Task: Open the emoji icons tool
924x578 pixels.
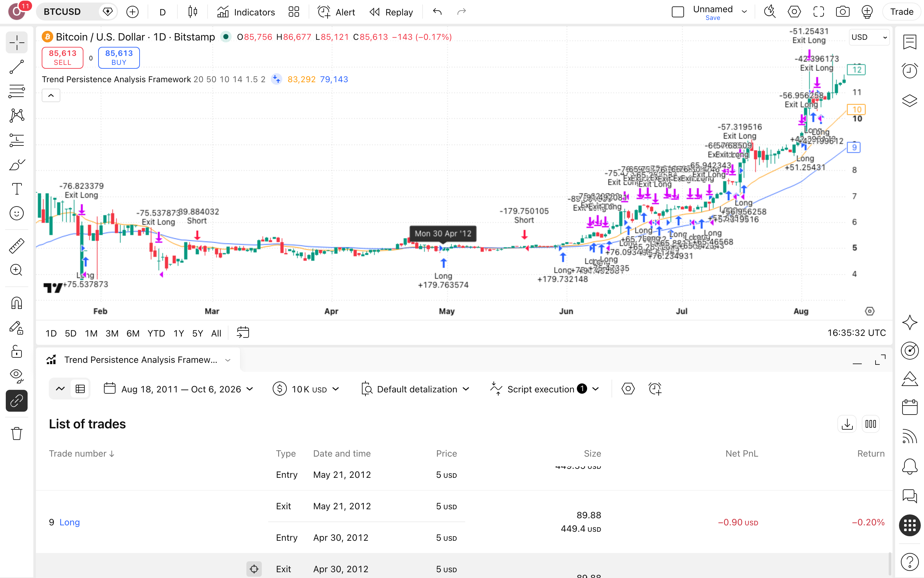Action: [16, 213]
